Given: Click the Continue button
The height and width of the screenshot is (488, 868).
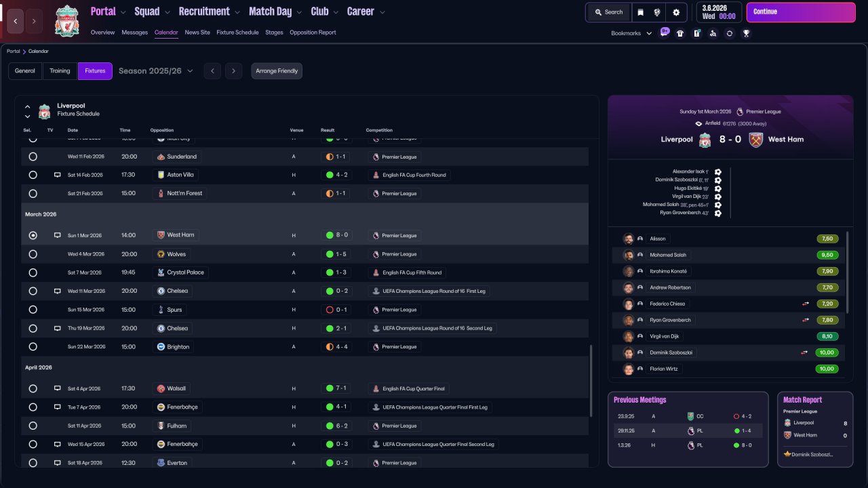Looking at the screenshot, I should point(801,12).
